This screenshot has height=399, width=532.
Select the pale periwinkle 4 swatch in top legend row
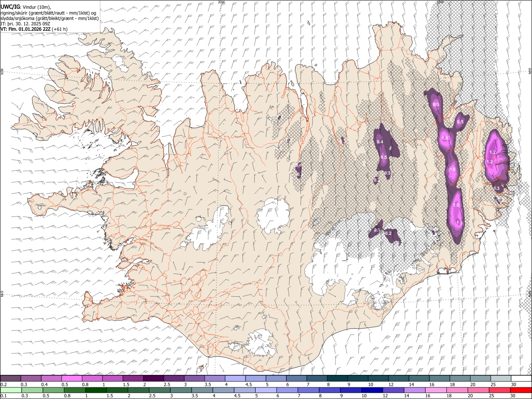(x=235, y=379)
